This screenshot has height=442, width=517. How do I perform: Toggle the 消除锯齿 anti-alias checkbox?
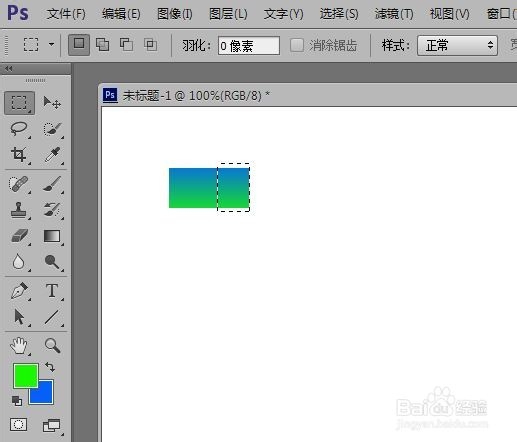[x=297, y=45]
